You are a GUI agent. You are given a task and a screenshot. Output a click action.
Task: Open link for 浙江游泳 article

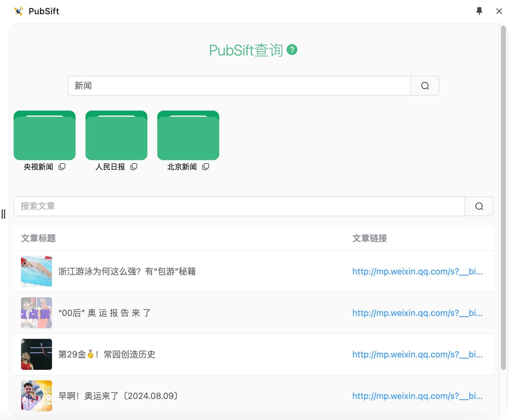tap(417, 271)
